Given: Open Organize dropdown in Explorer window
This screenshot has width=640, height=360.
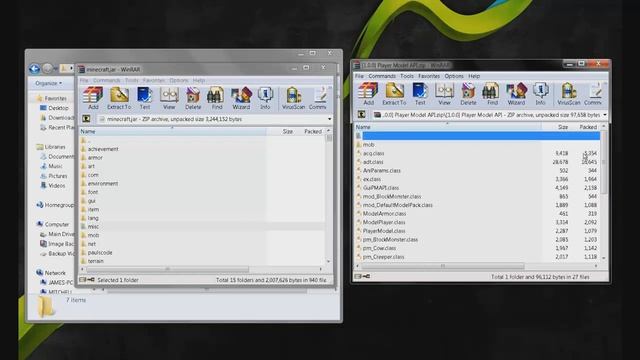Looking at the screenshot, I should (49, 83).
